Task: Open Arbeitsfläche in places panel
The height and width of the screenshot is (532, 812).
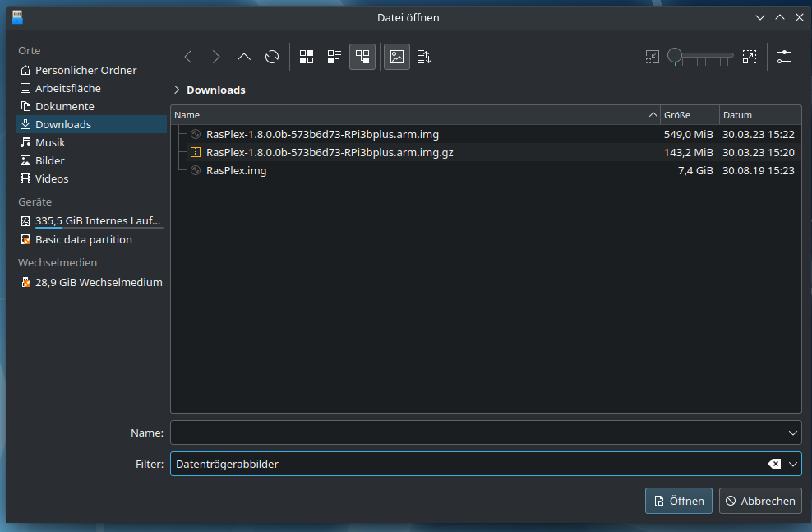Action: (x=92, y=88)
